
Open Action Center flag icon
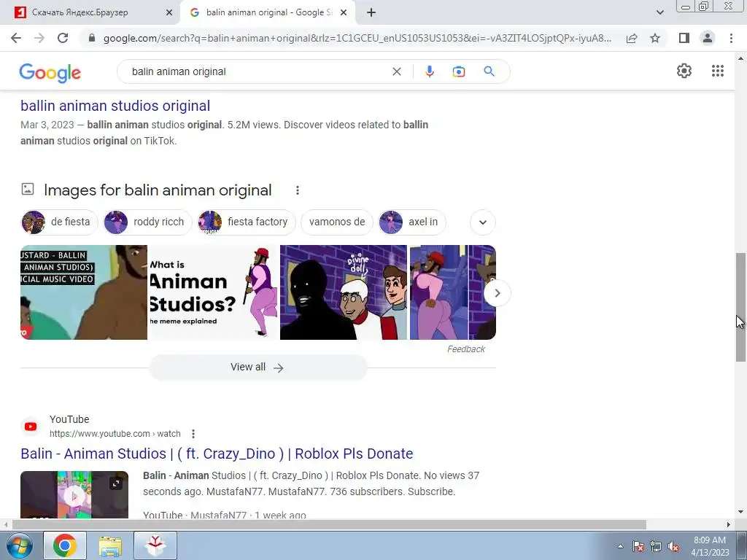[x=638, y=547]
